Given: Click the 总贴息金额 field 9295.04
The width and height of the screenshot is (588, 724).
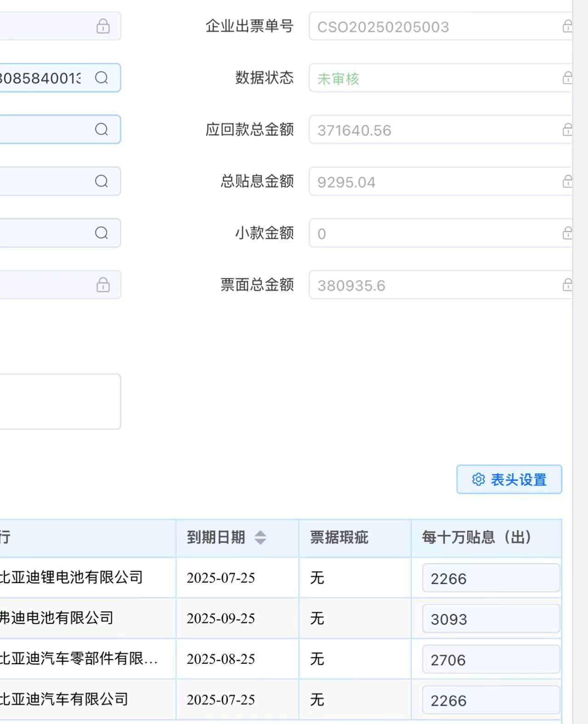Looking at the screenshot, I should tap(432, 182).
